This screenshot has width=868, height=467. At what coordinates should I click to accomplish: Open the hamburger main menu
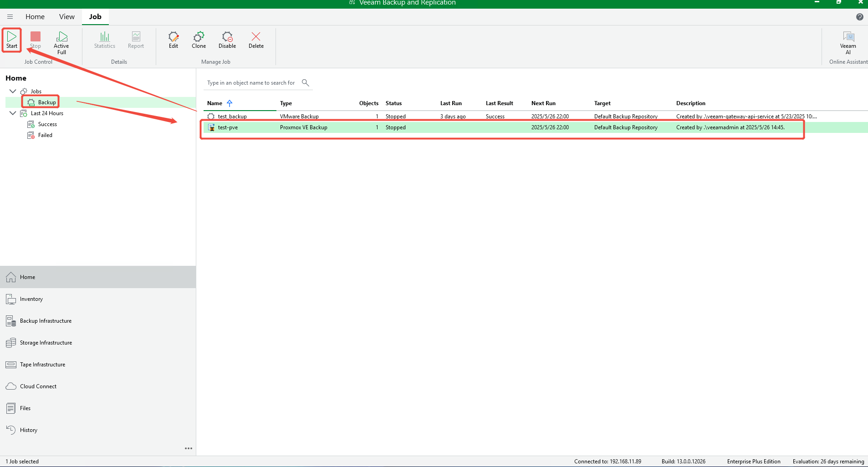coord(10,17)
